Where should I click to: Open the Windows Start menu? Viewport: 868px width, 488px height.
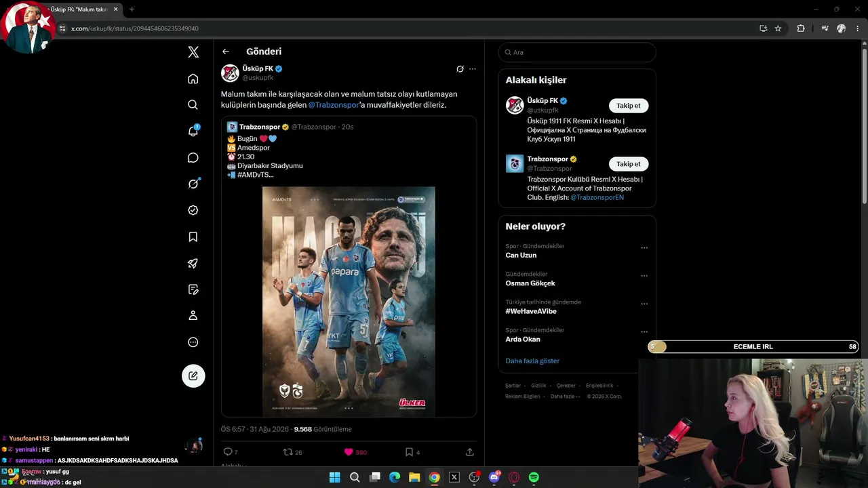(334, 477)
